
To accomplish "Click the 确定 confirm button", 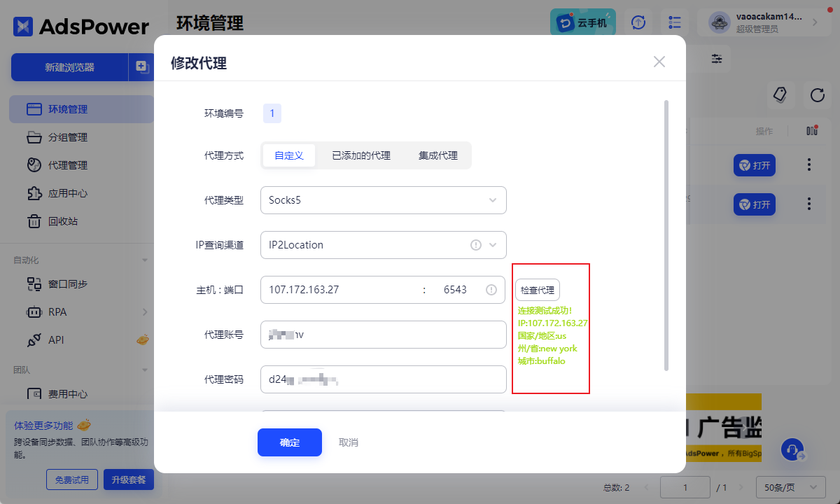I will (289, 442).
